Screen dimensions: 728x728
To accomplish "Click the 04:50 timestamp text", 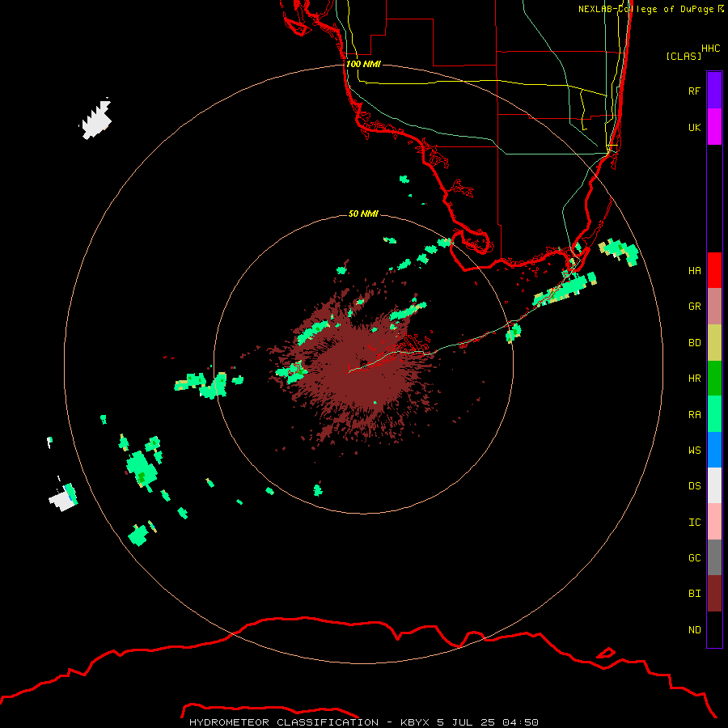I will (x=520, y=722).
